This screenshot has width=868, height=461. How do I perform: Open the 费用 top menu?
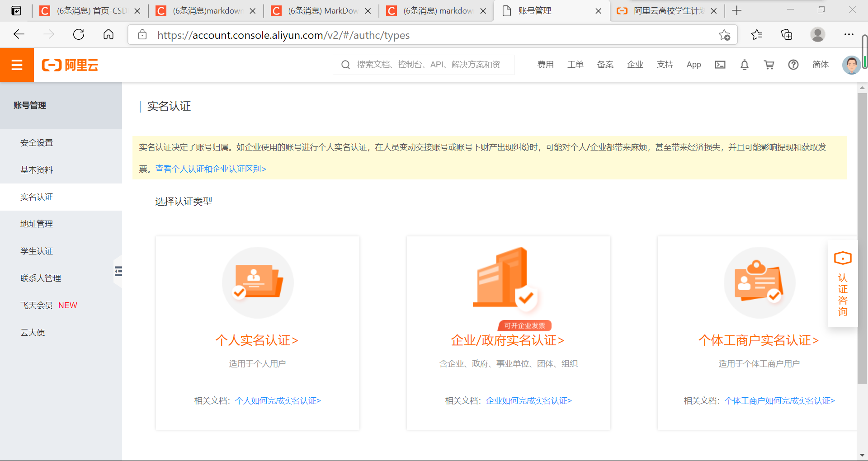pos(545,65)
